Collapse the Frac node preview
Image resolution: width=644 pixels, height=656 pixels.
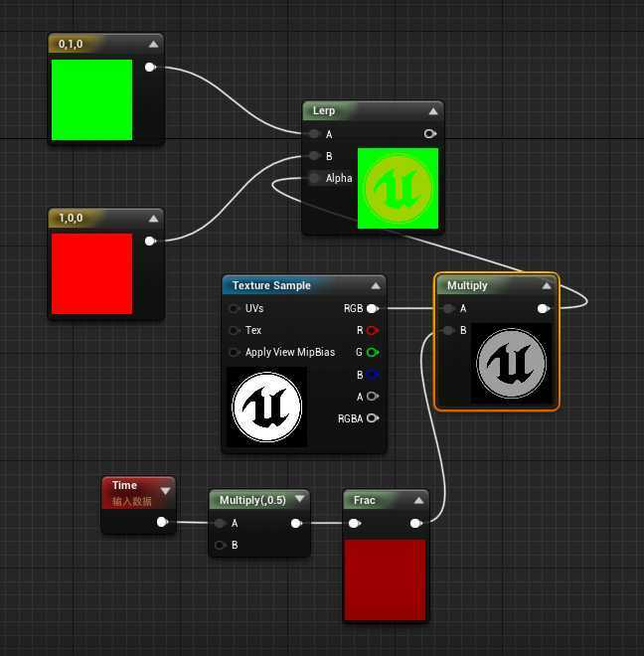(418, 500)
